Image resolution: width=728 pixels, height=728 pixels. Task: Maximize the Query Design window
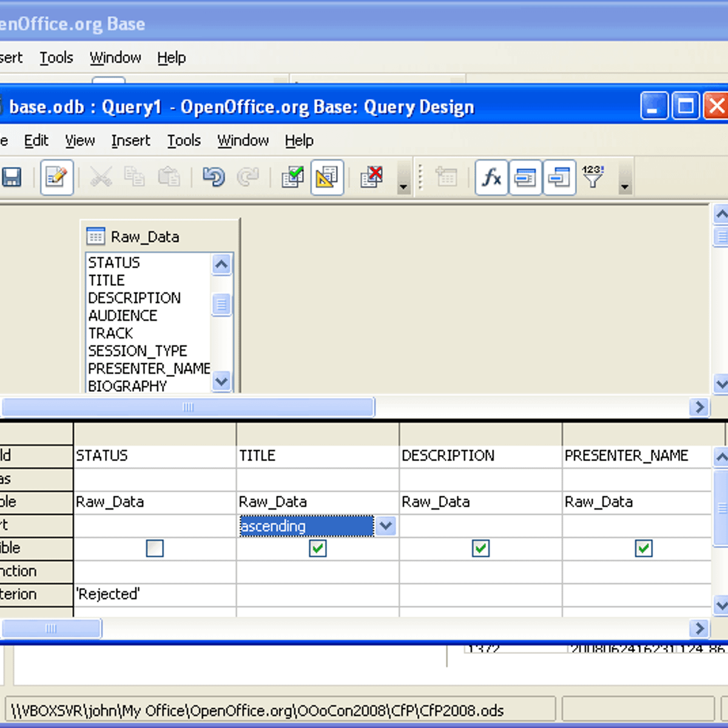tap(686, 107)
